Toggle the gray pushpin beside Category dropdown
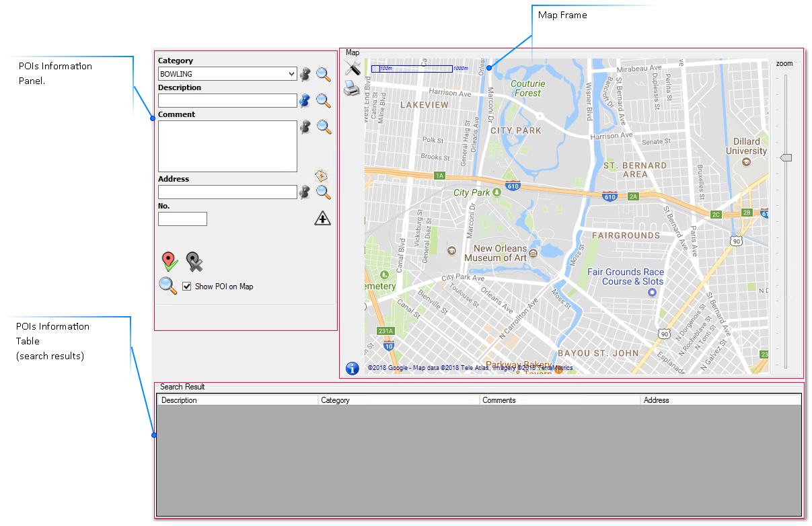Screen dimensions: 812x526 (305, 74)
